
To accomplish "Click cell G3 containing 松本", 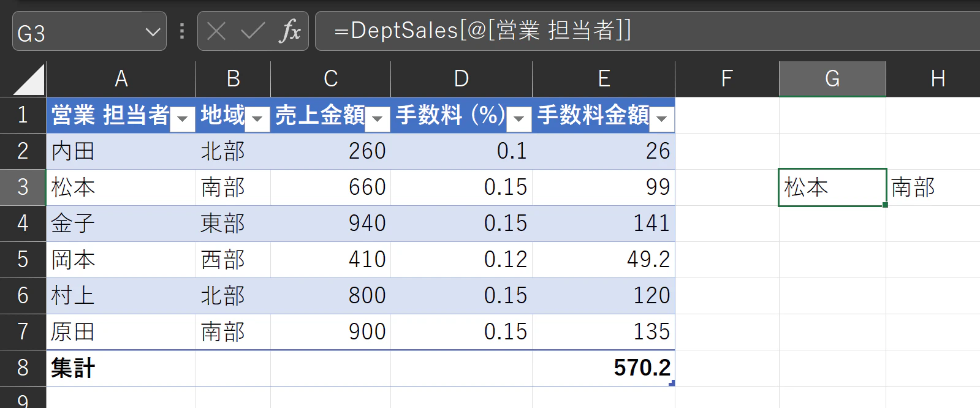I will click(x=832, y=187).
